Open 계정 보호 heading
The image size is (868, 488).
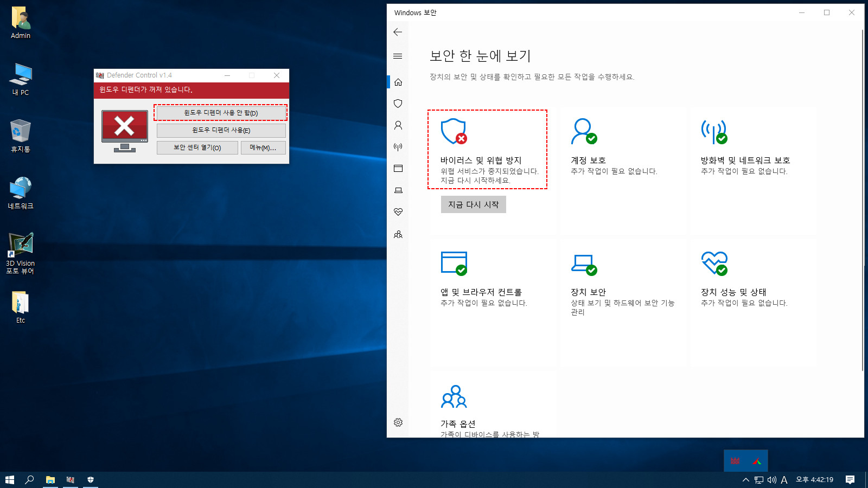(x=588, y=160)
